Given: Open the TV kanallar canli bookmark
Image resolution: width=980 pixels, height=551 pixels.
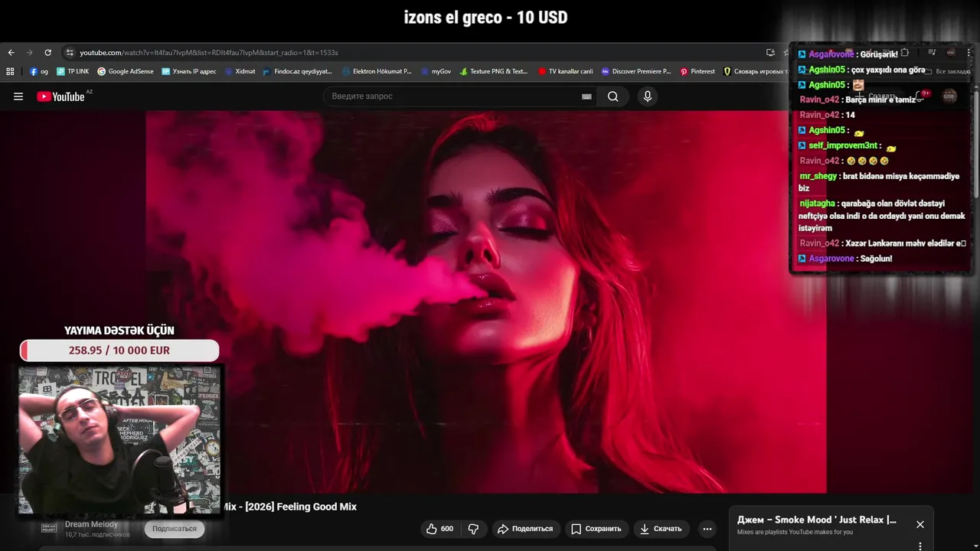Looking at the screenshot, I should coord(566,71).
